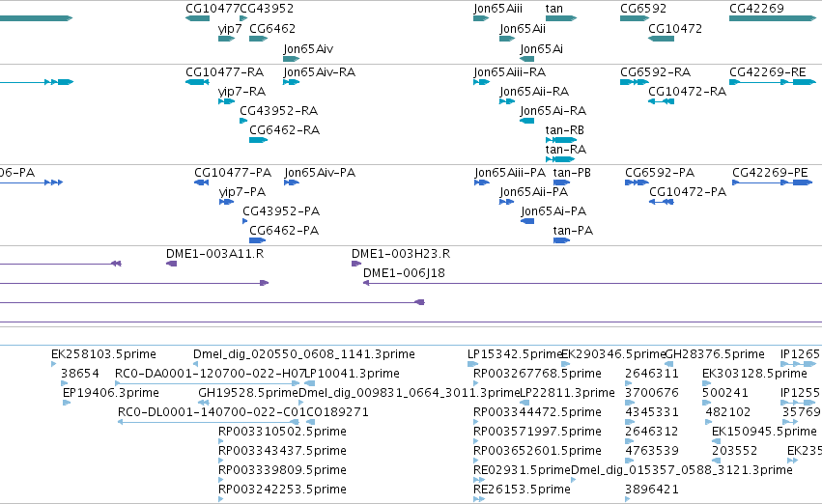Select transcript Jon65Ai-RA
The width and height of the screenshot is (822, 504).
pos(526,121)
